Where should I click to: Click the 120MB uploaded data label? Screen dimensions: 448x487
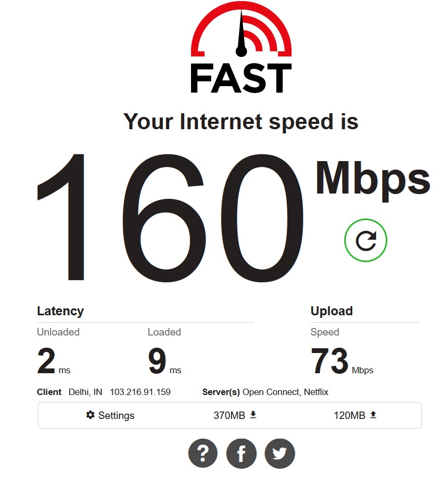[350, 415]
